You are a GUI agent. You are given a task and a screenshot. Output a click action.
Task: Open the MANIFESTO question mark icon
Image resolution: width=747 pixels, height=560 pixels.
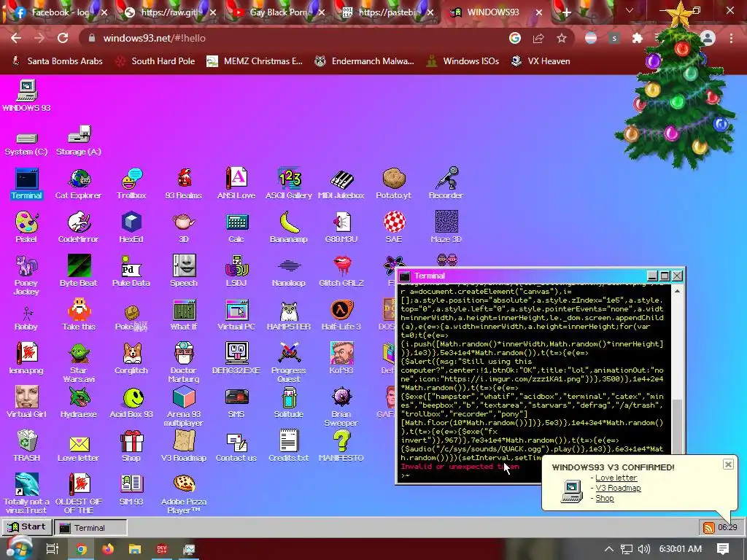click(x=341, y=446)
